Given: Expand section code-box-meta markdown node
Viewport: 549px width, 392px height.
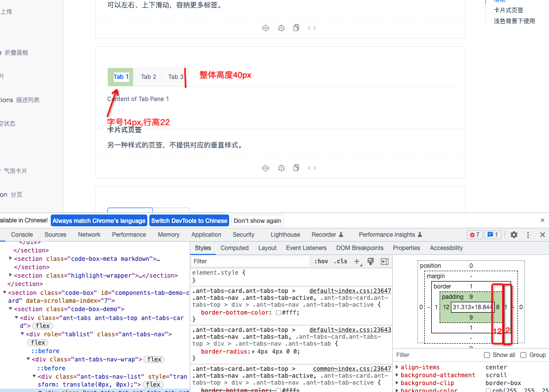Looking at the screenshot, I should 10,258.
